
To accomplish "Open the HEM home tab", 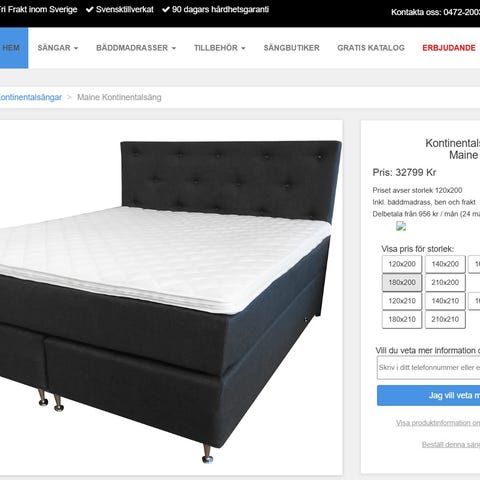I will 13,48.
